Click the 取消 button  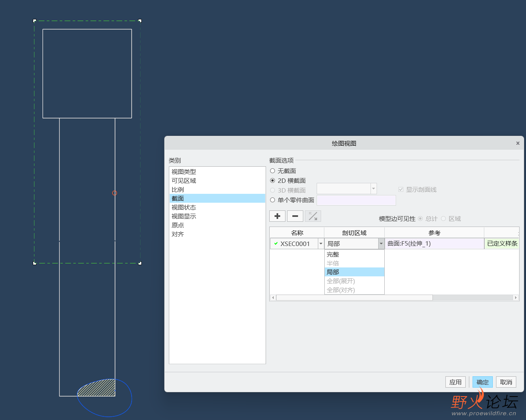[506, 382]
